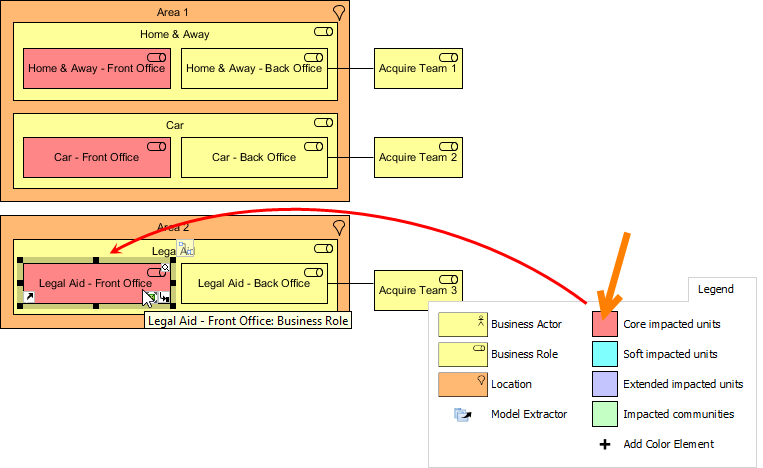This screenshot has height=468, width=763.
Task: Select the Acquire Team 1 element
Action: click(x=418, y=69)
